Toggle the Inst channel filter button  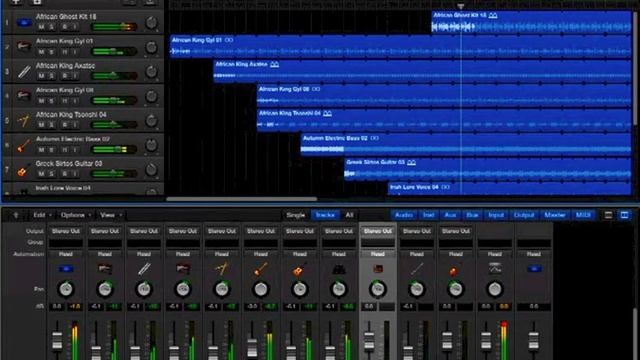(429, 215)
